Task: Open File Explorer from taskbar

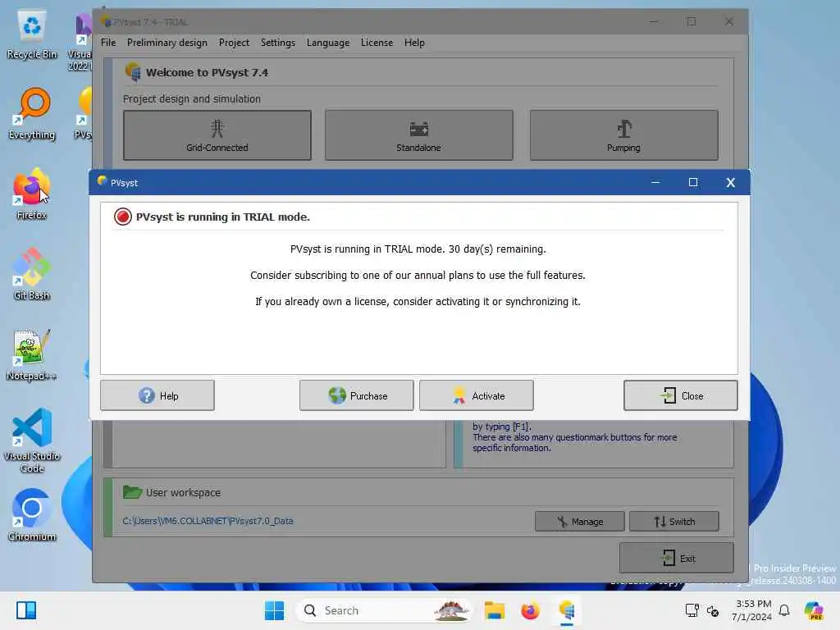Action: pos(495,610)
